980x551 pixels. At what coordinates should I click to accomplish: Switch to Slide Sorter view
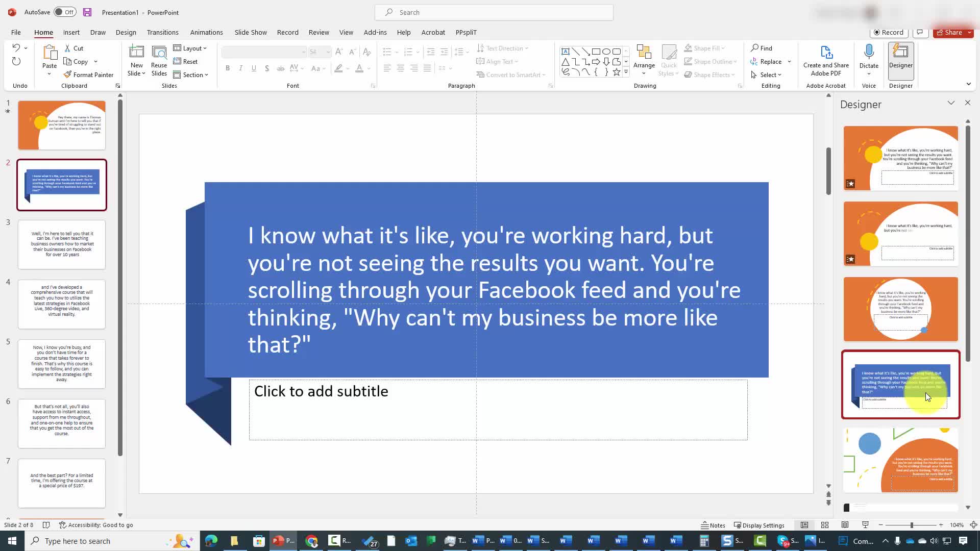click(824, 525)
